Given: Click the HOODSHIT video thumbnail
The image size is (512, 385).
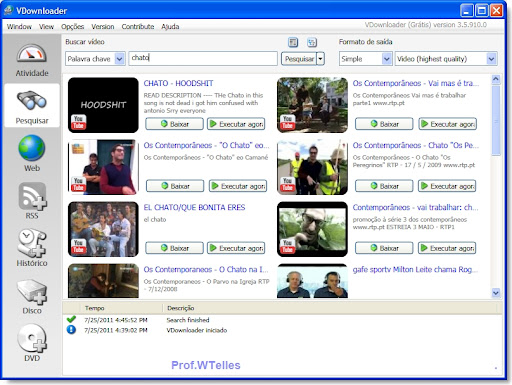Looking at the screenshot, I should (x=103, y=105).
